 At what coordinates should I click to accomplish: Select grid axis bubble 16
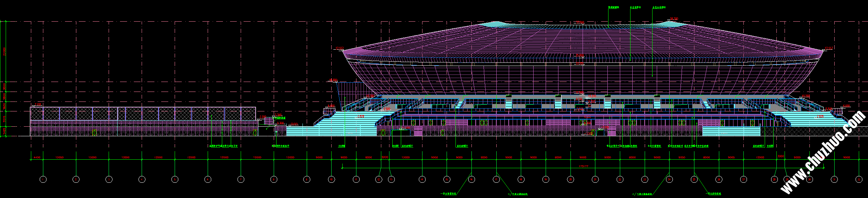coord(471,180)
